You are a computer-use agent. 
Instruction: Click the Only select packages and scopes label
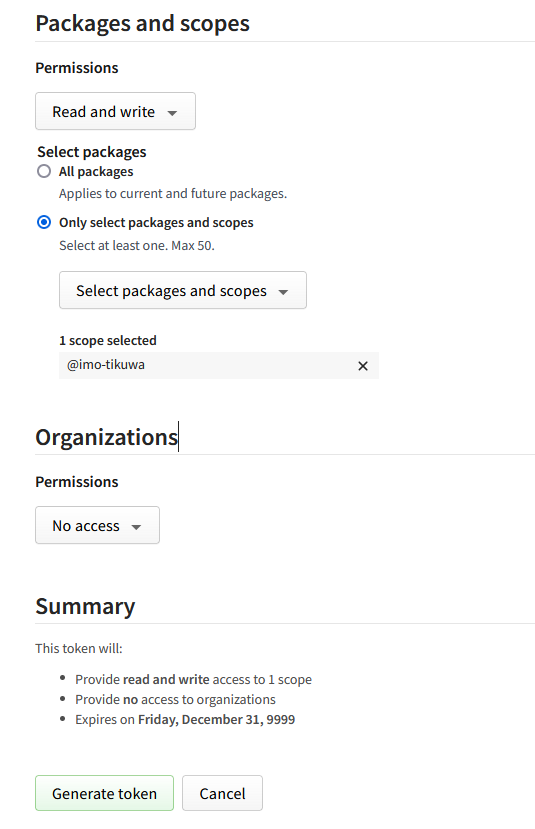click(156, 223)
